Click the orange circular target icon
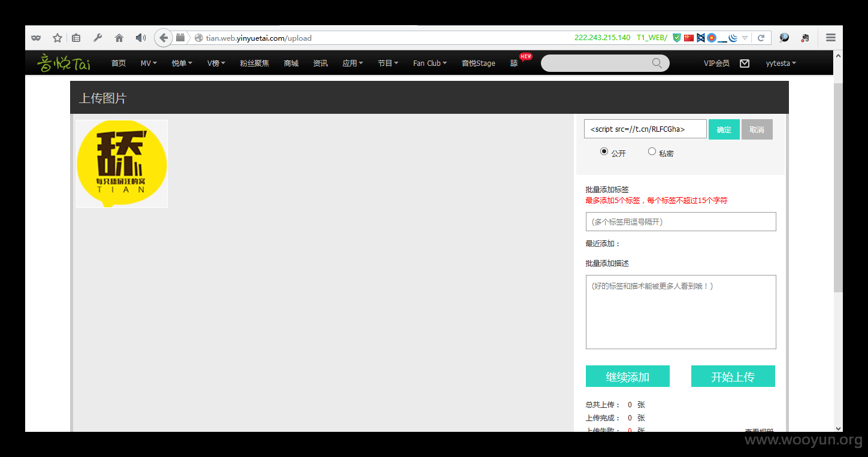The width and height of the screenshot is (868, 457). tap(712, 38)
